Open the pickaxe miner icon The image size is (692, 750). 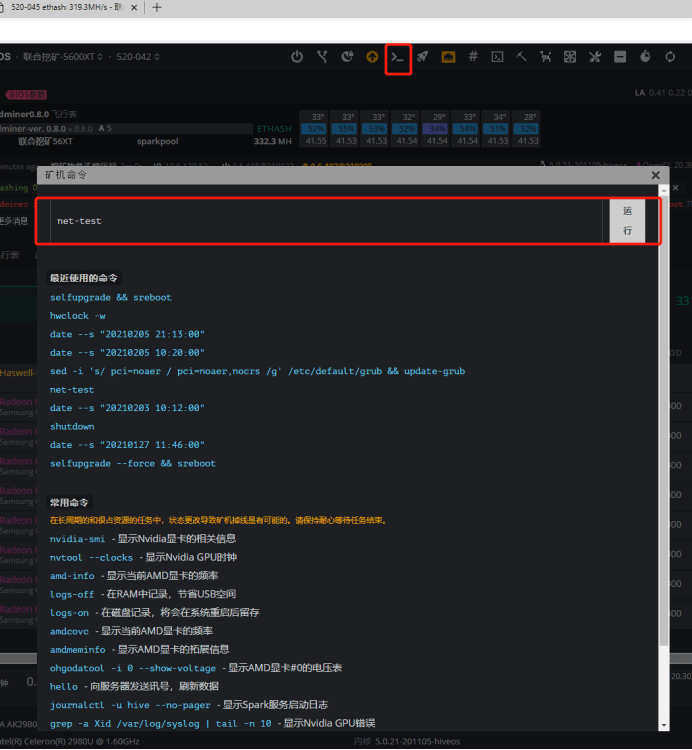(x=521, y=57)
